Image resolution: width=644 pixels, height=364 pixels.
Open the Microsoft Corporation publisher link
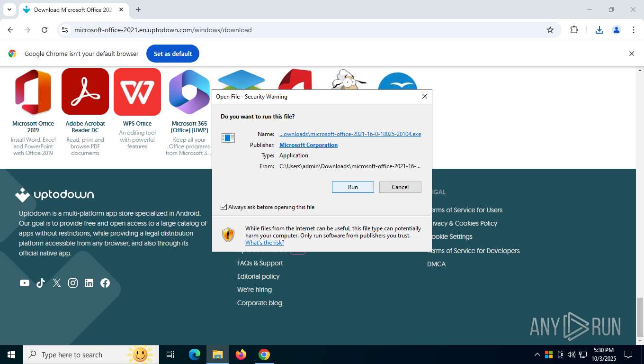pyautogui.click(x=308, y=145)
